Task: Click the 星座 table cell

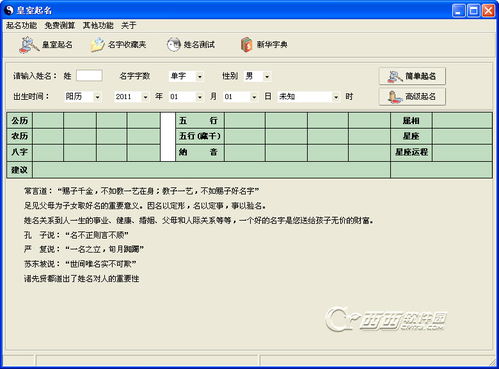Action: (411, 136)
